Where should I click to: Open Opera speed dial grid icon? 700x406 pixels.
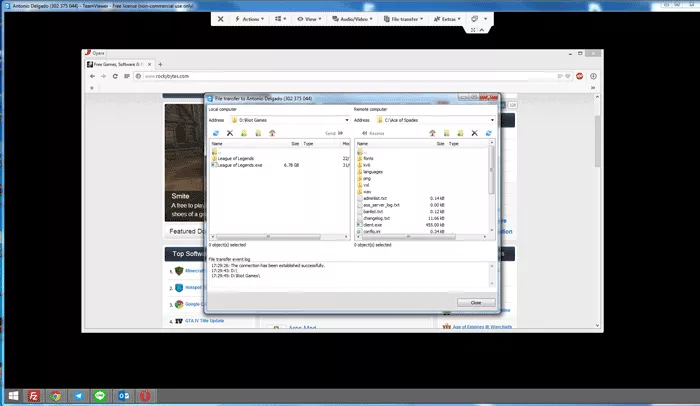click(x=127, y=76)
